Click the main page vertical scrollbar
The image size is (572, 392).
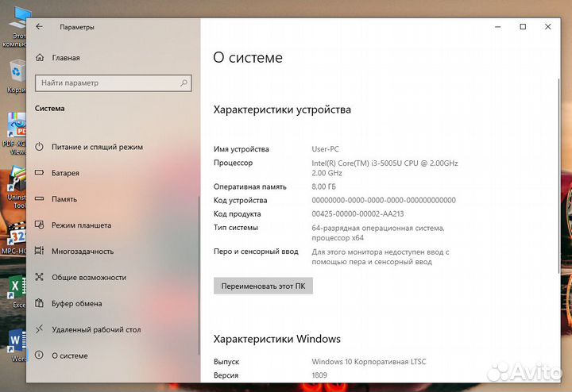pyautogui.click(x=558, y=175)
